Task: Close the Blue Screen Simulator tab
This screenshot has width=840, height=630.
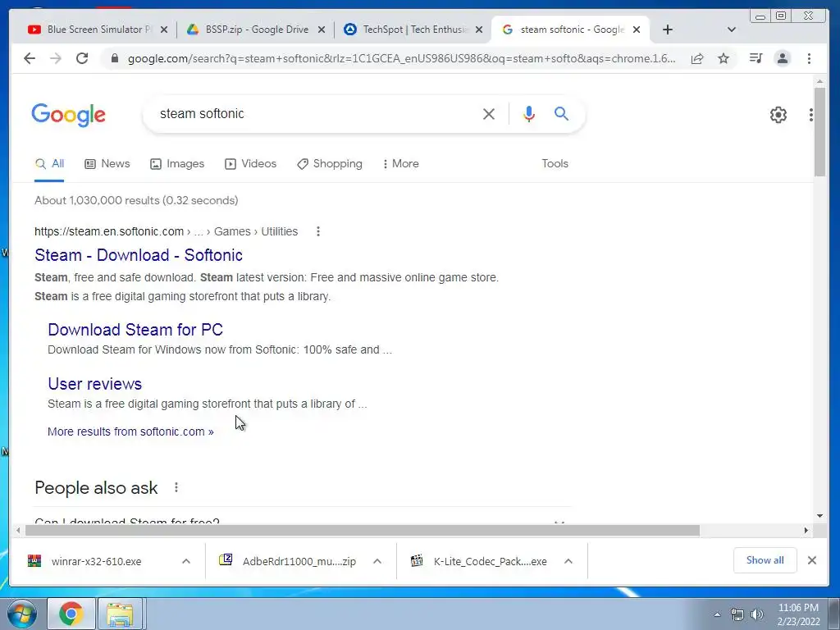Action: click(164, 30)
